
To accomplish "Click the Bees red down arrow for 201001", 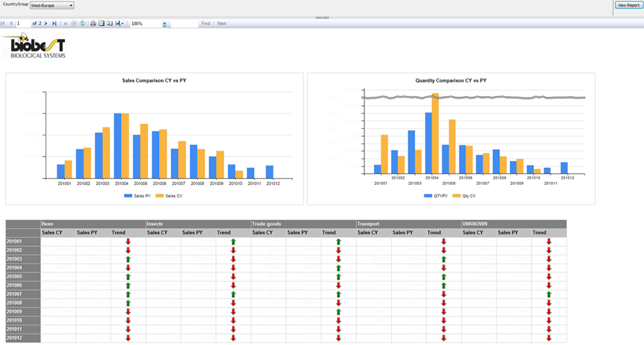I will pos(128,241).
